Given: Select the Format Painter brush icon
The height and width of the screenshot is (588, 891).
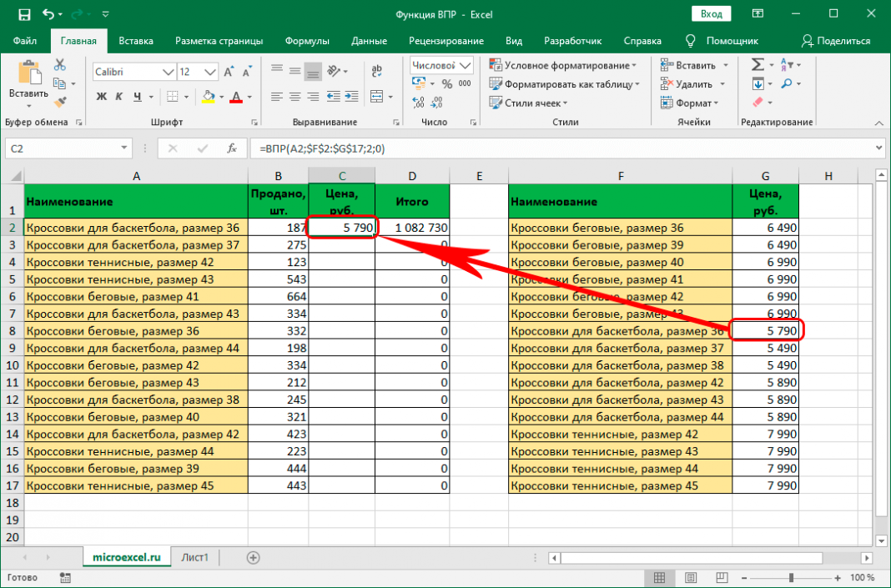Looking at the screenshot, I should (59, 102).
